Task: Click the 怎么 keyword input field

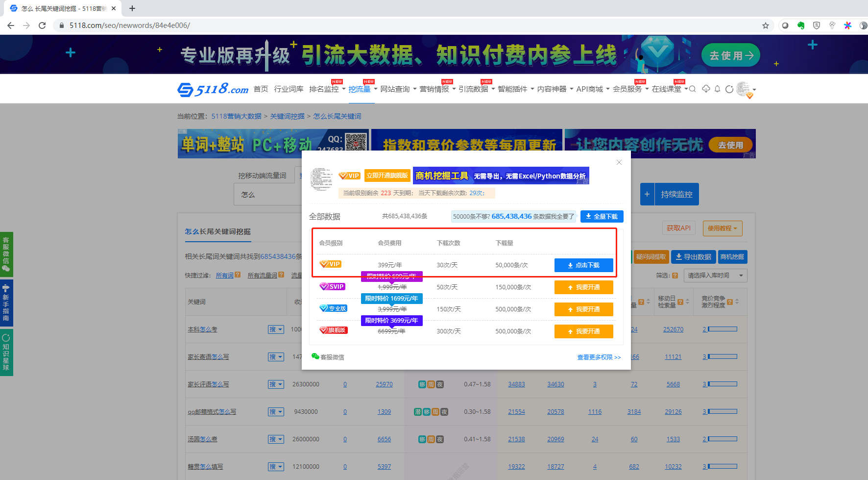Action: (x=268, y=195)
